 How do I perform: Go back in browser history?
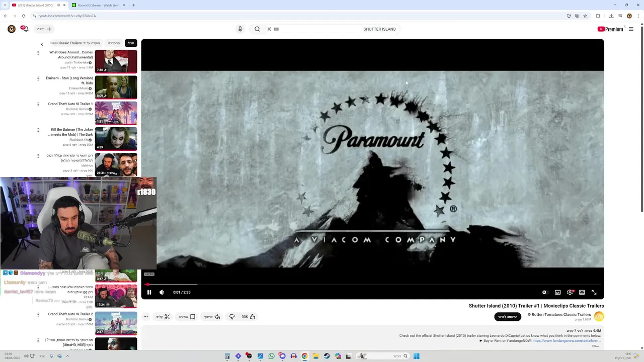pos(5,16)
